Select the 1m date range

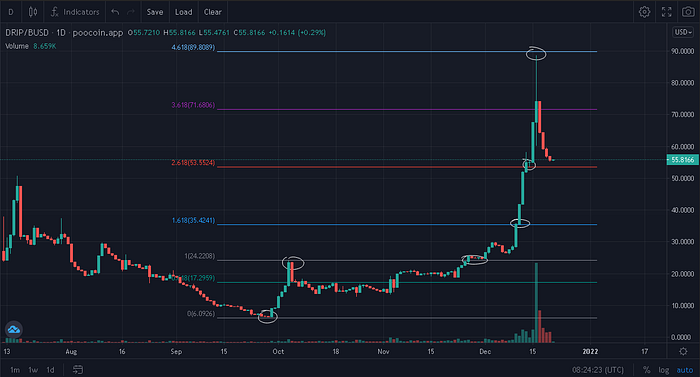pyautogui.click(x=15, y=370)
